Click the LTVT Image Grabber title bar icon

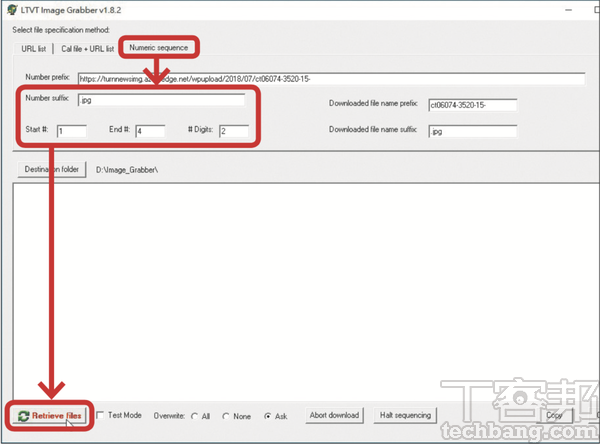12,10
